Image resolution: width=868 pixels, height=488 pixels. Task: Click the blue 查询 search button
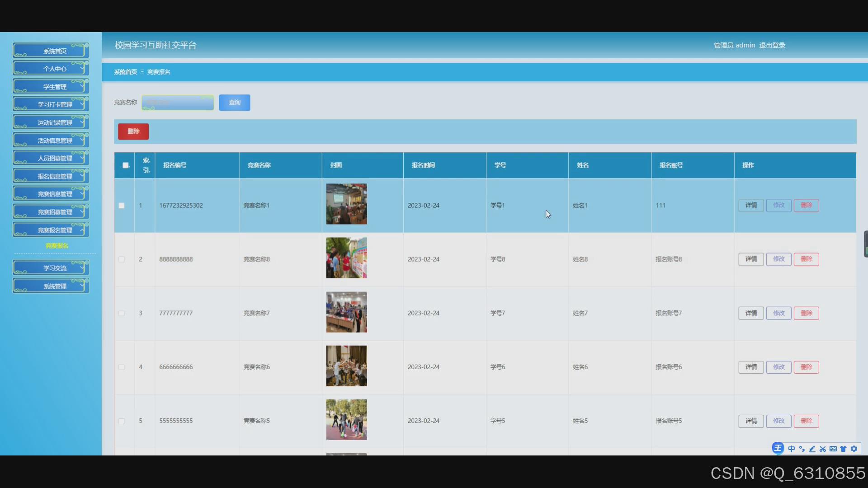coord(234,103)
